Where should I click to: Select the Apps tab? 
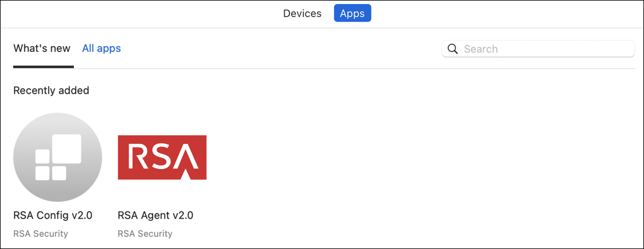[352, 13]
